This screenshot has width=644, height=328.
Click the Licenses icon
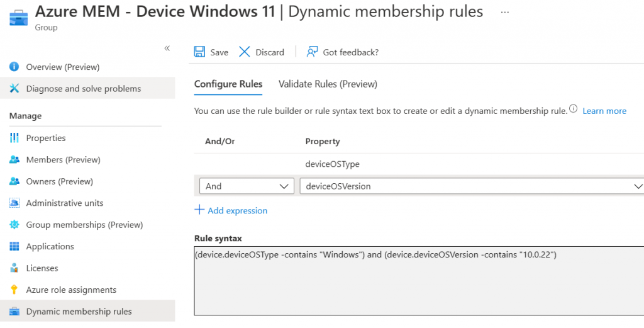[14, 268]
